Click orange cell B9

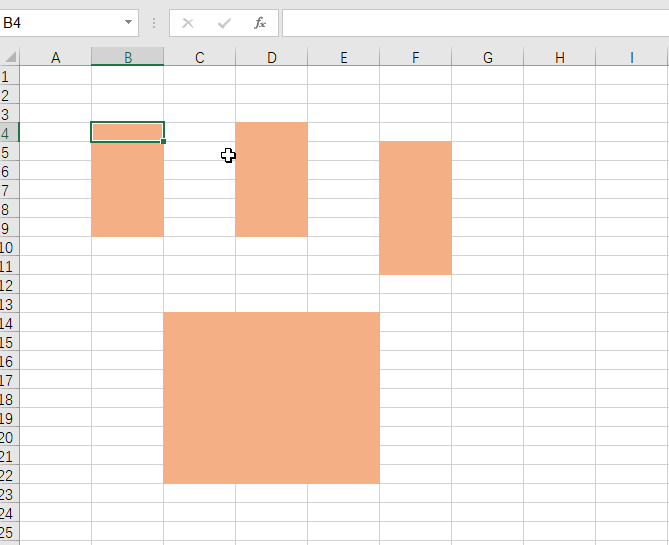pos(128,227)
